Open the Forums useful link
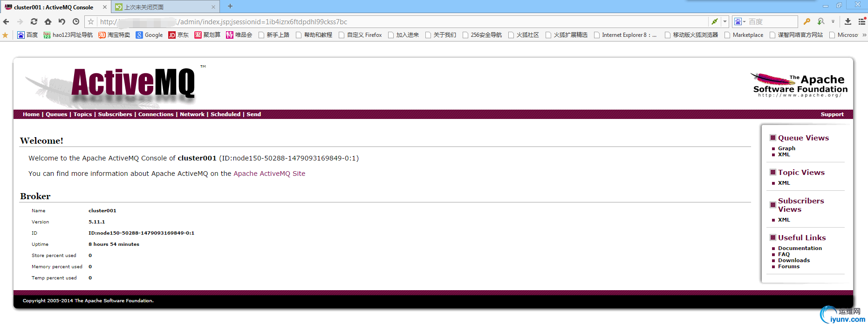The width and height of the screenshot is (868, 327). coord(789,266)
